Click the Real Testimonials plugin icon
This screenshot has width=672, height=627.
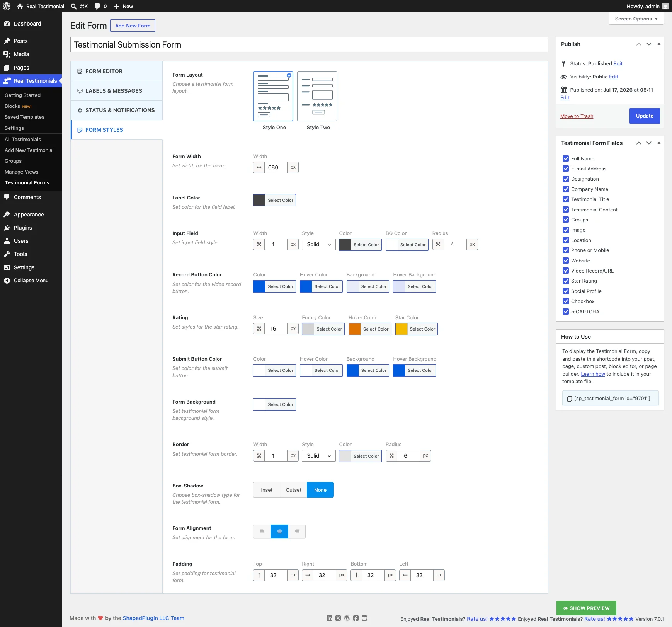pyautogui.click(x=7, y=81)
